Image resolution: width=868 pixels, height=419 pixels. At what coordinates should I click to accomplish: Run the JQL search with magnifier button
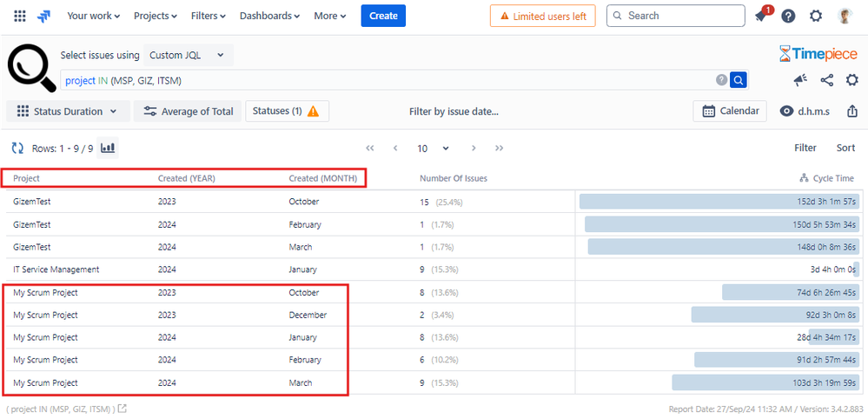(739, 80)
